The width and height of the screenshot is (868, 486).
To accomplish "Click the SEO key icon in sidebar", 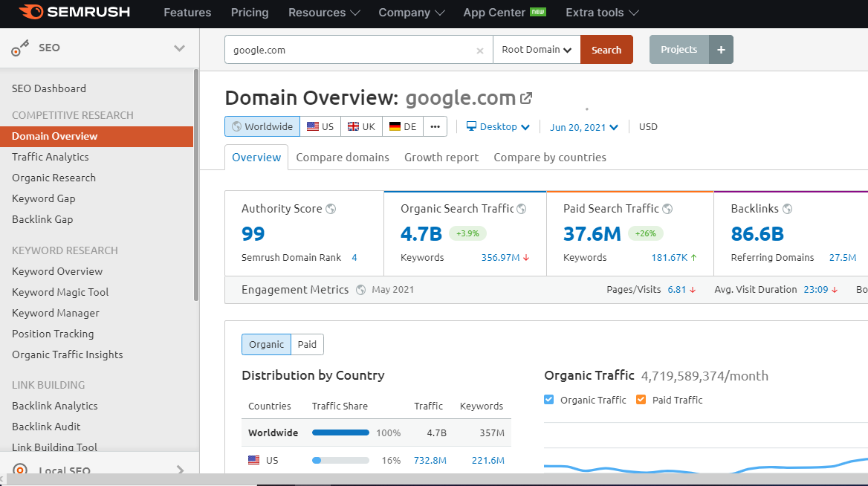I will tap(21, 48).
